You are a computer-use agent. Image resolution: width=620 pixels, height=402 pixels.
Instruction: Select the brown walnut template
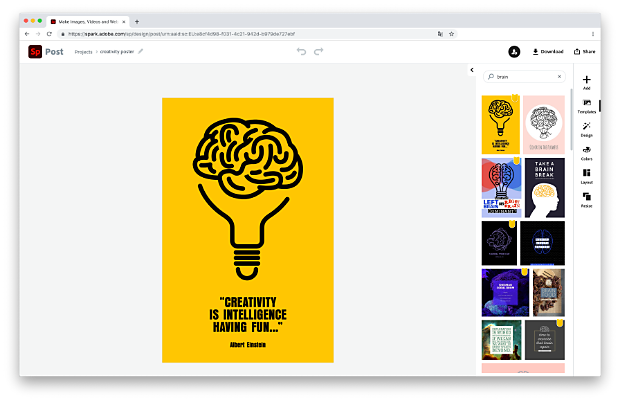(548, 293)
